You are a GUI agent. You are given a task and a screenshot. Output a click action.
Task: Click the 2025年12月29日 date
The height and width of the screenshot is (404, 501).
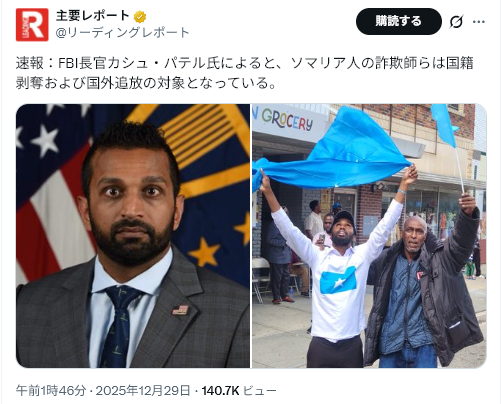coord(143,390)
